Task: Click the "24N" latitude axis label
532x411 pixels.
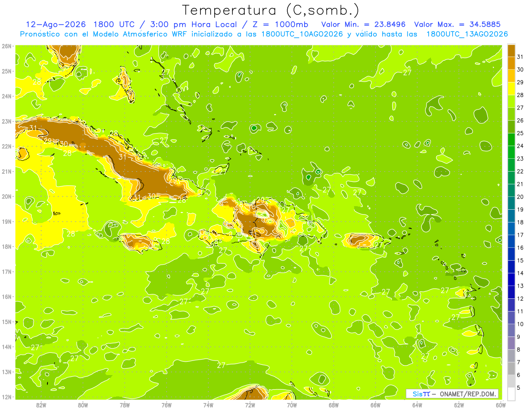Action: point(7,96)
